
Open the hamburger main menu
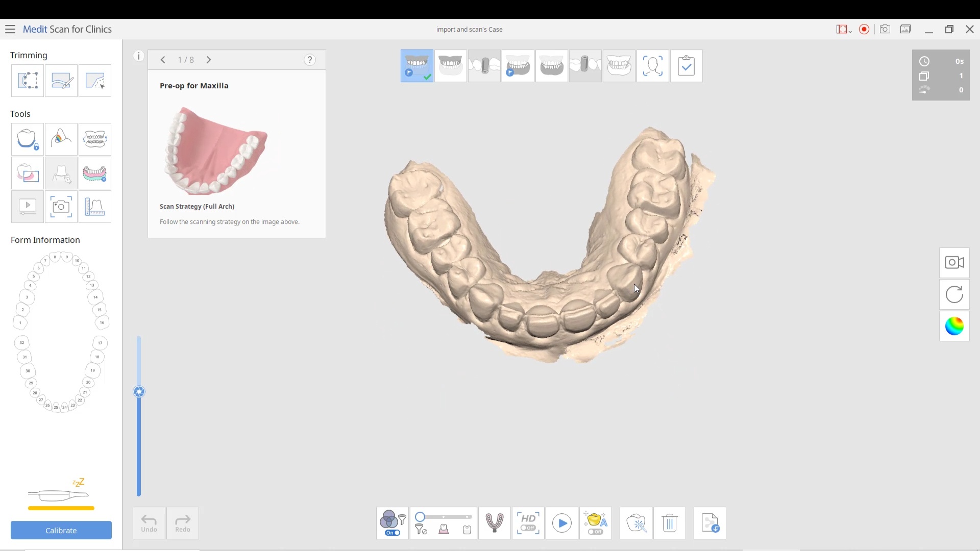click(x=10, y=29)
